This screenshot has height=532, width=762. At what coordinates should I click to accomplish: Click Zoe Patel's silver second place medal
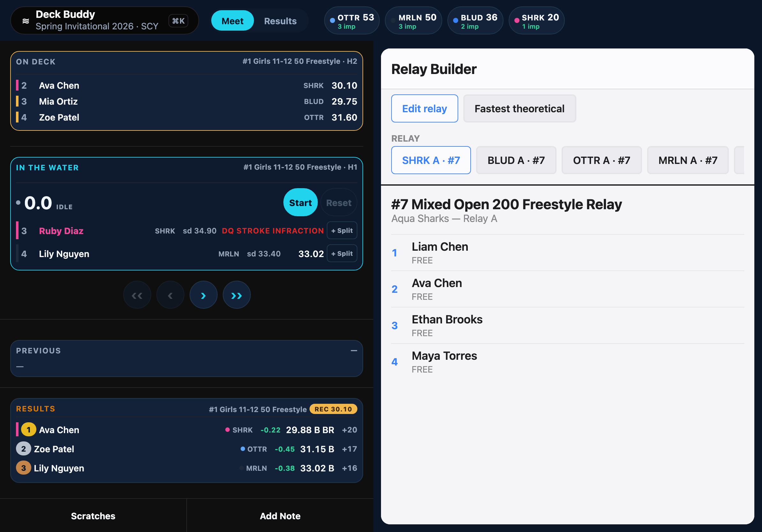coord(24,449)
